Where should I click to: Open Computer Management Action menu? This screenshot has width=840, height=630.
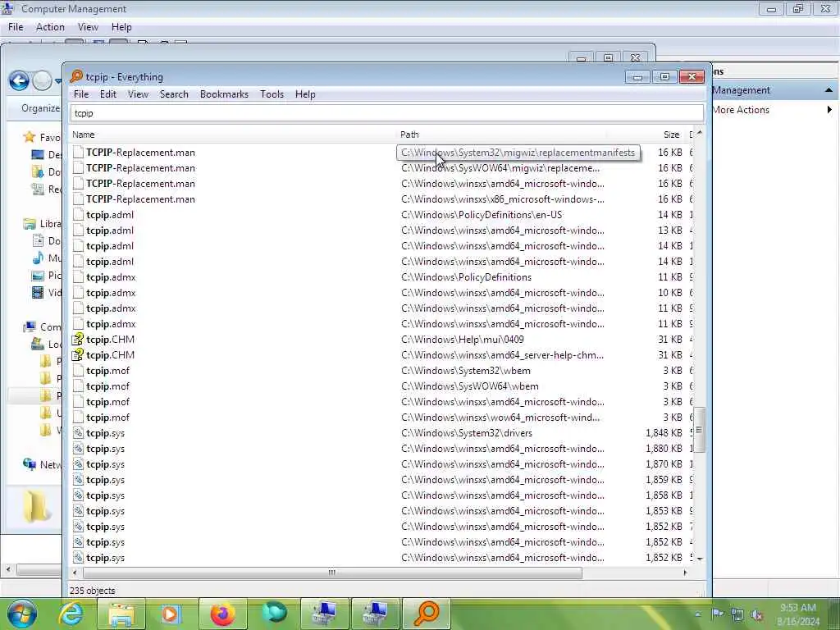tap(50, 27)
